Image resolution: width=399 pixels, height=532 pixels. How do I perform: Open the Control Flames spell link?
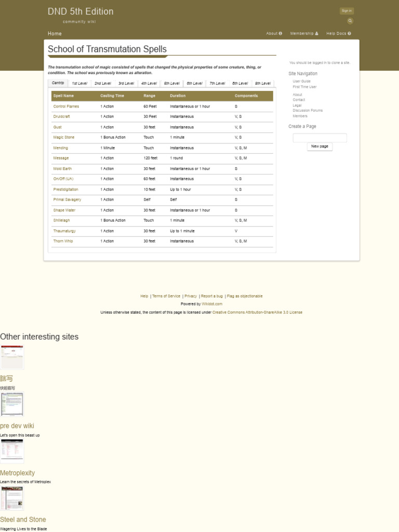click(66, 107)
